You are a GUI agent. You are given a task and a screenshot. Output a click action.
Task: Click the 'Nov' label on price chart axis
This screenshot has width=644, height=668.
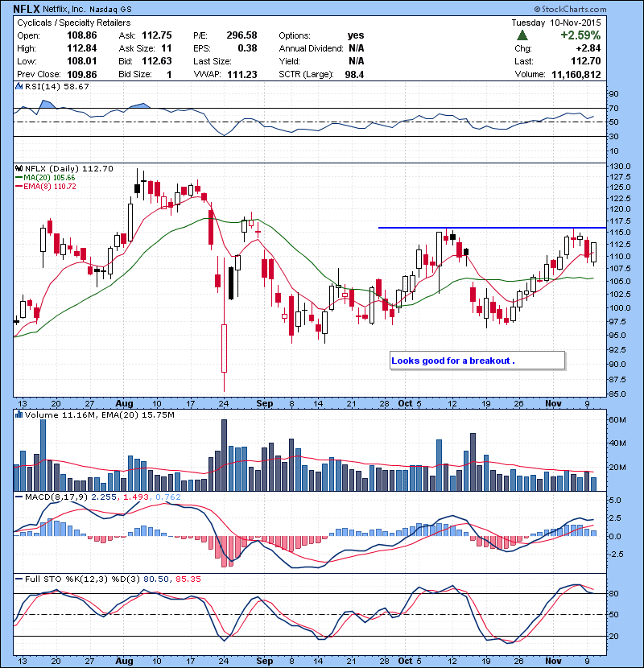[x=553, y=403]
